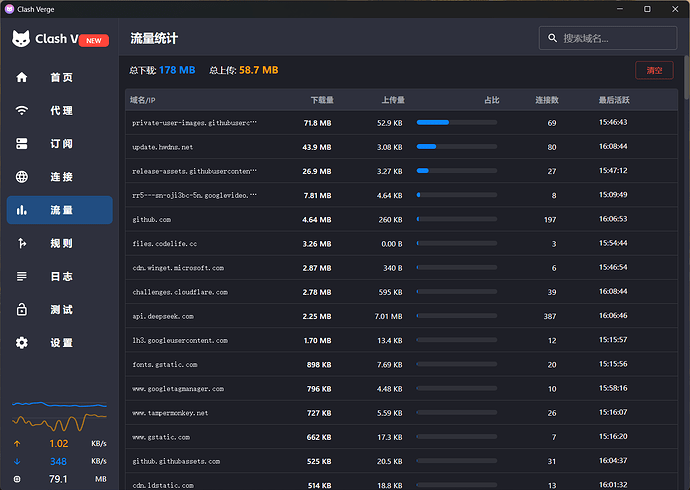Click the NEW badge button
Screen dimensions: 690x490
point(94,40)
